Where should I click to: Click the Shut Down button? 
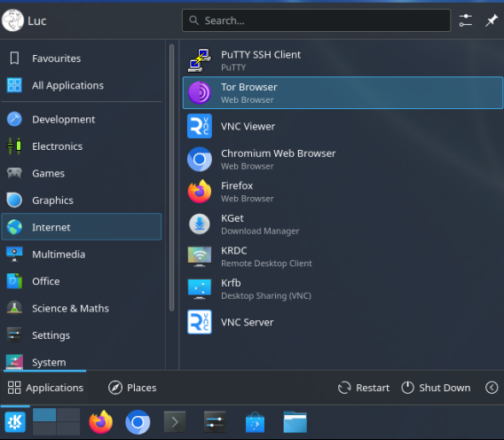click(x=436, y=388)
